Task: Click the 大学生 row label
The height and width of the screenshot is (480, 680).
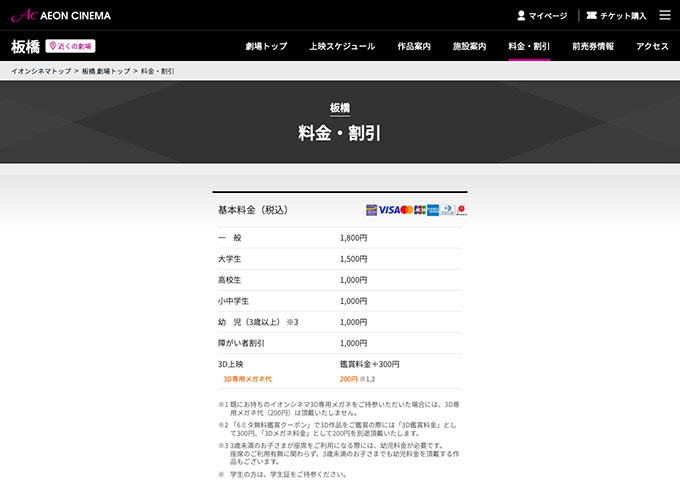Action: click(229, 259)
